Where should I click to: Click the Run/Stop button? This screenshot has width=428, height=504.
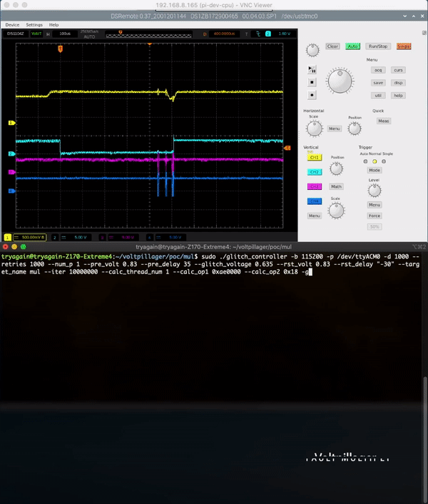tap(378, 46)
